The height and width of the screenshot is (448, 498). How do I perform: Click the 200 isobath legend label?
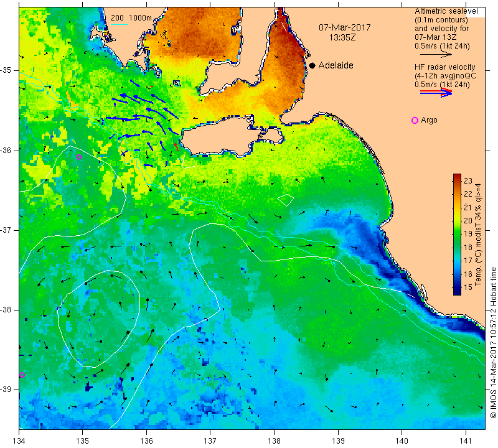tap(117, 18)
